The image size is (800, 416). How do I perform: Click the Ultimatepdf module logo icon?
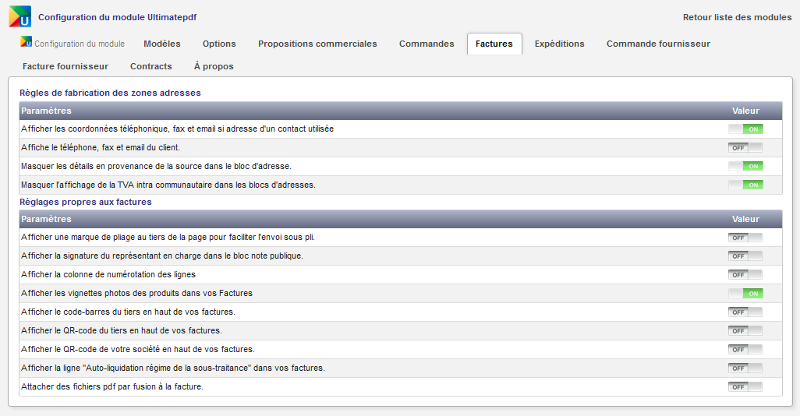pos(20,17)
